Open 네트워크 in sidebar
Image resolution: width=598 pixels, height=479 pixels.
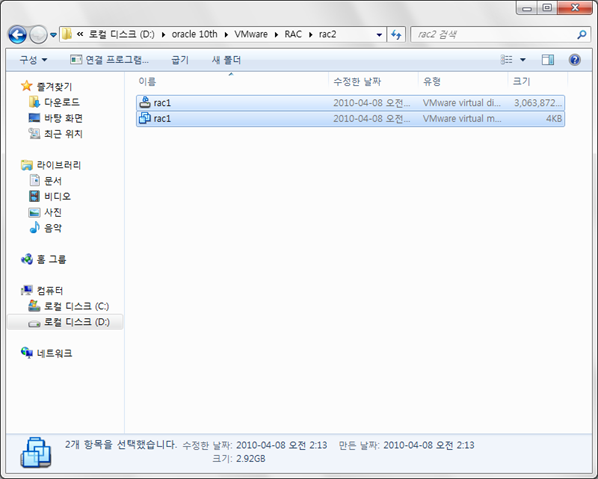pos(54,353)
